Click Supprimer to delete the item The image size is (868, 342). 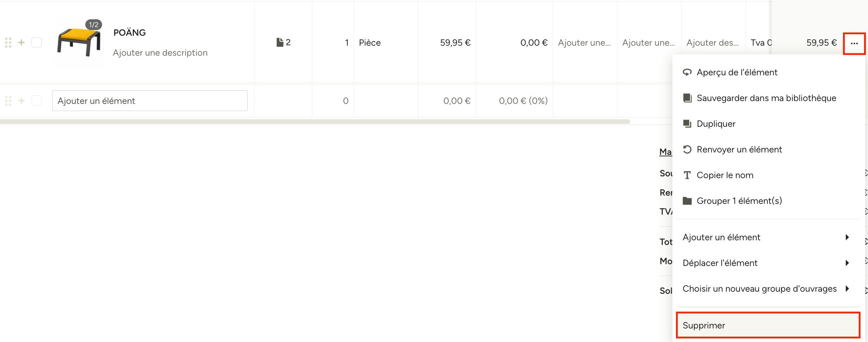point(768,325)
